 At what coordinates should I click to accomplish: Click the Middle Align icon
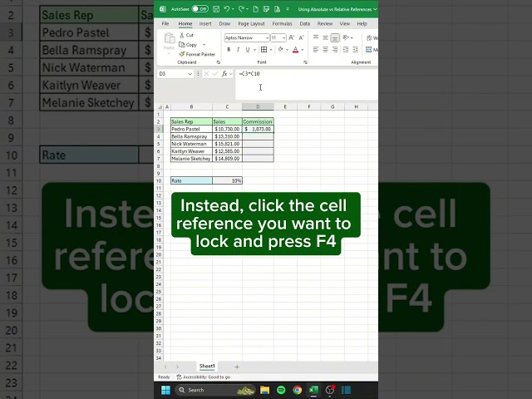tap(325, 37)
